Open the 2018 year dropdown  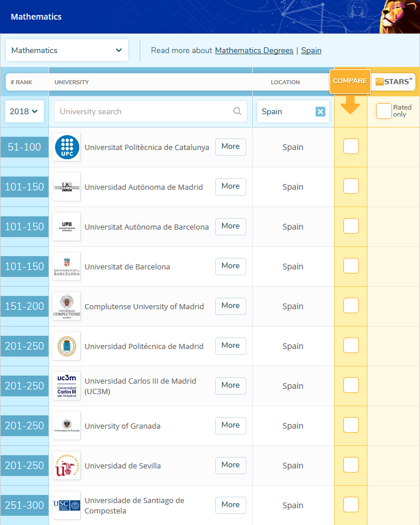pos(24,111)
